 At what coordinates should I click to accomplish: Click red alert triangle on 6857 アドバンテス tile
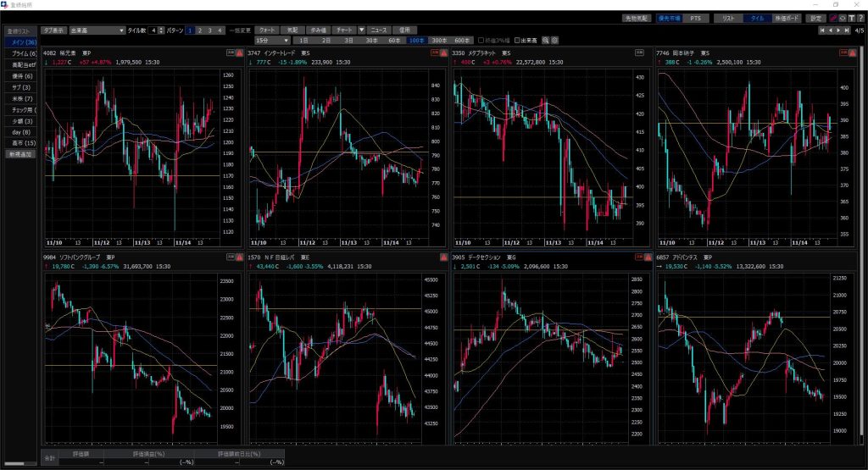click(854, 257)
